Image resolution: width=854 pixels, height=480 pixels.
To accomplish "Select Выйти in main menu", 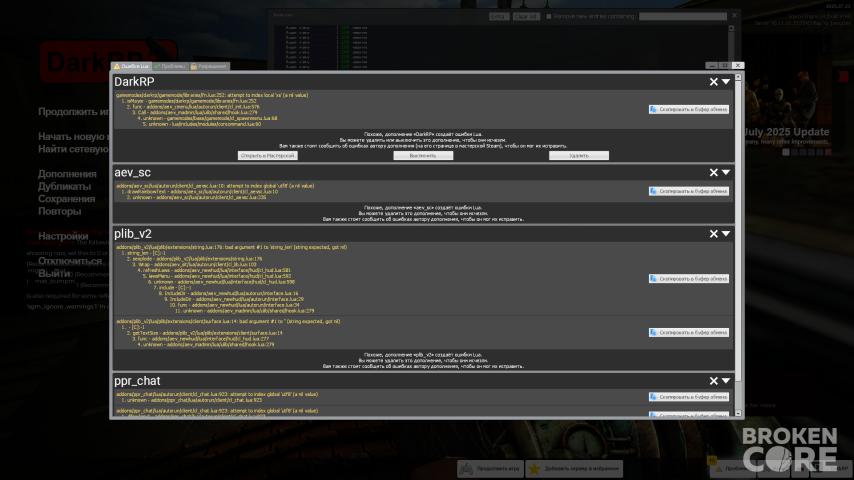I will pos(54,274).
